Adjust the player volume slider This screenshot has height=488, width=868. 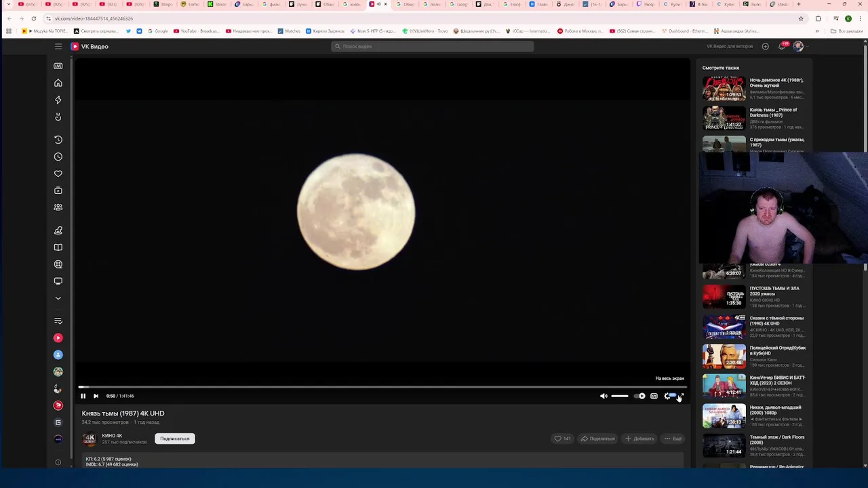click(620, 396)
